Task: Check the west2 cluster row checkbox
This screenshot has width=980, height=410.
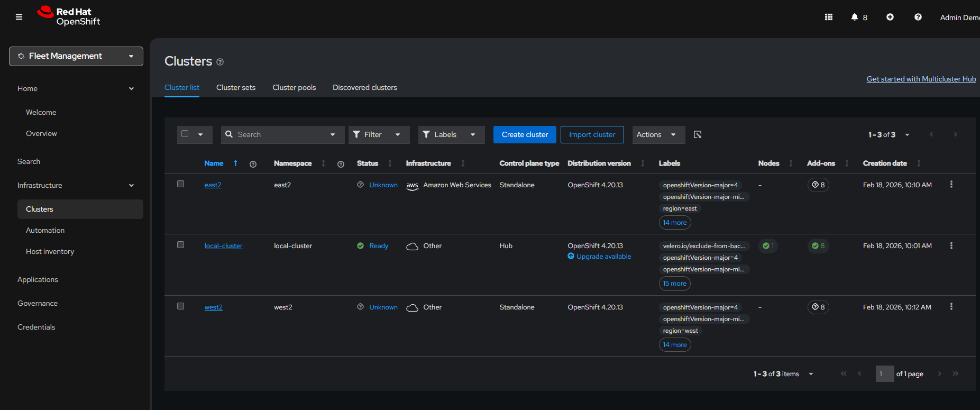Action: pyautogui.click(x=180, y=306)
